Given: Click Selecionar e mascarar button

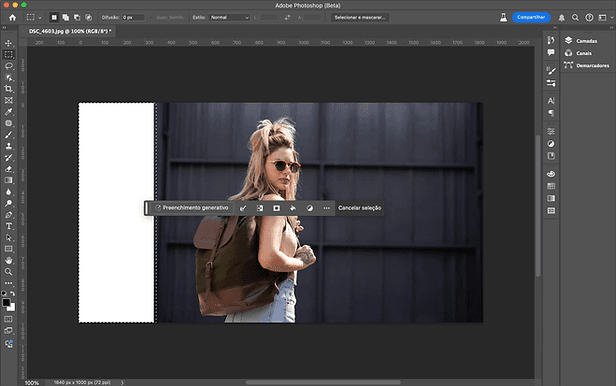Looking at the screenshot, I should pos(360,17).
